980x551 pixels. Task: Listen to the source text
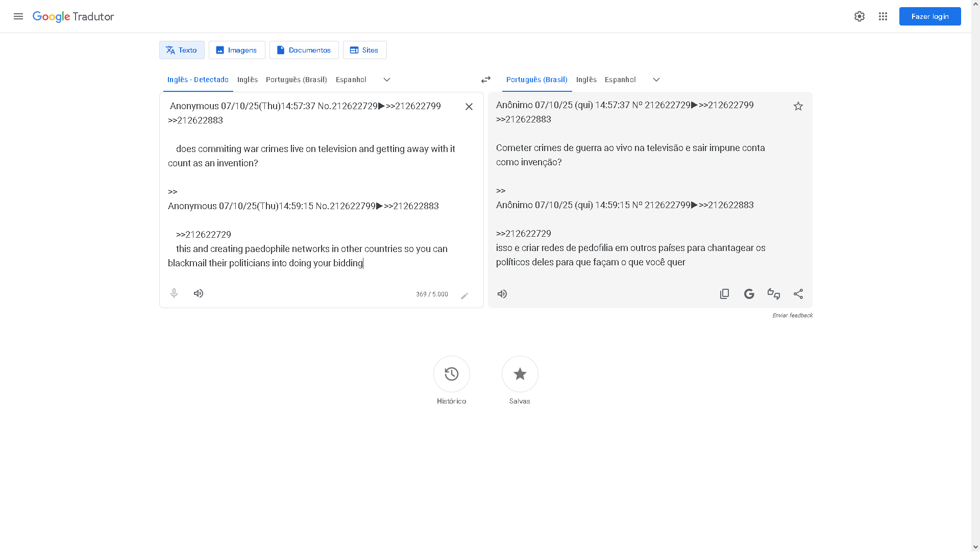tap(199, 293)
